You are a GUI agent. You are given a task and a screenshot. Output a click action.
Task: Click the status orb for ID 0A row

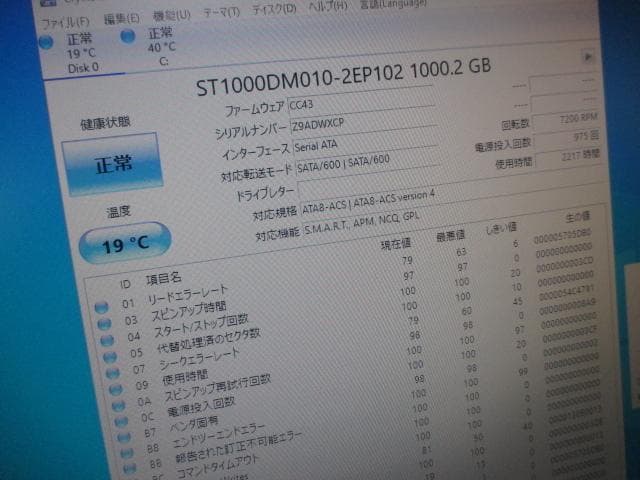point(118,405)
